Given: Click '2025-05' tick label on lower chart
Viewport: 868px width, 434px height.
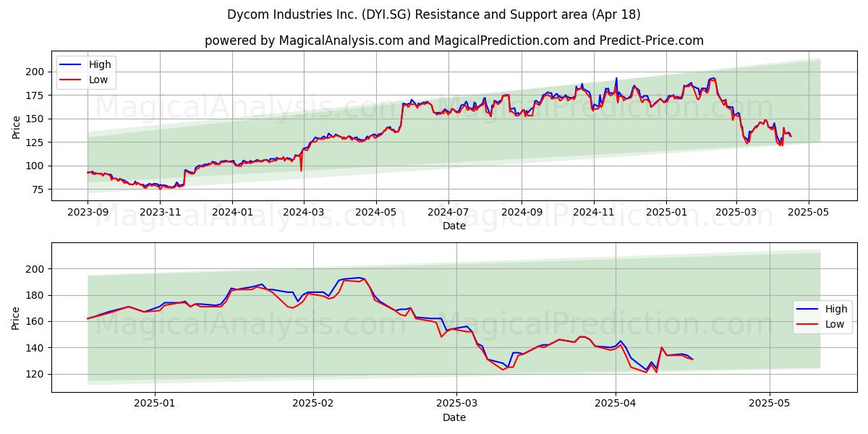Looking at the screenshot, I should pos(770,405).
